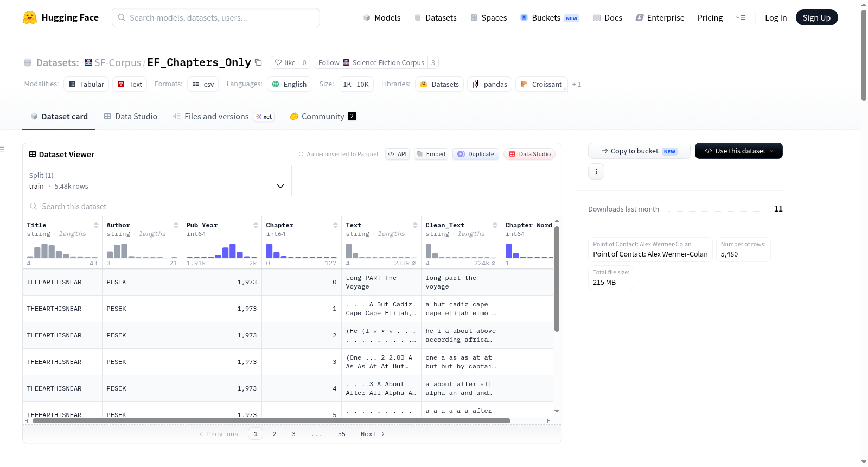The width and height of the screenshot is (868, 467).
Task: Copy dataset name with copy icon
Action: click(259, 63)
